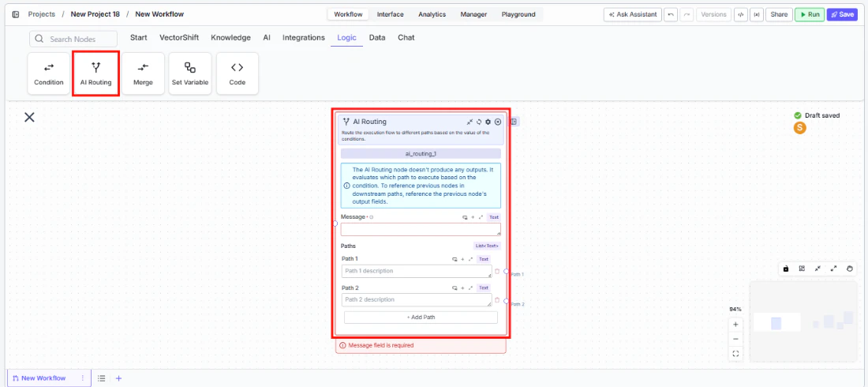Open the Data node category
The width and height of the screenshot is (868, 387).
377,38
